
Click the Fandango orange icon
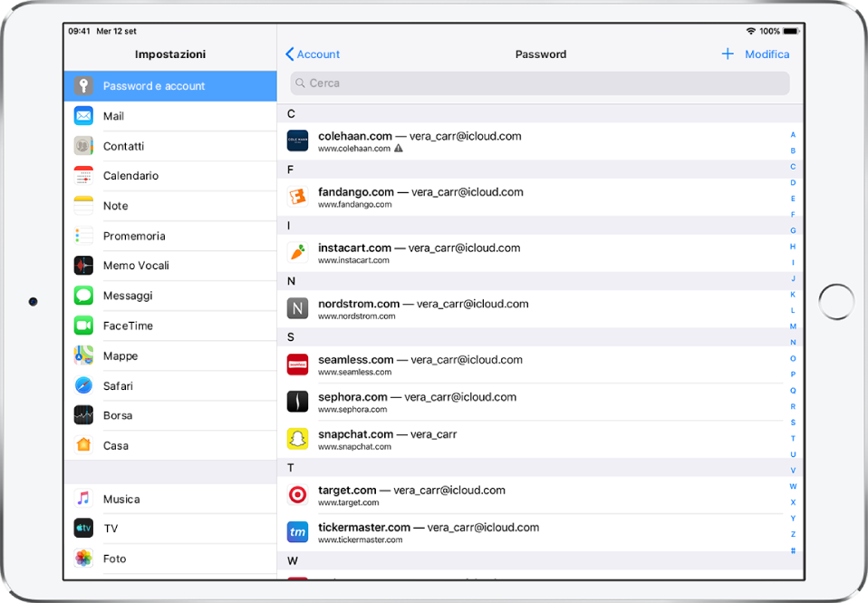[297, 197]
